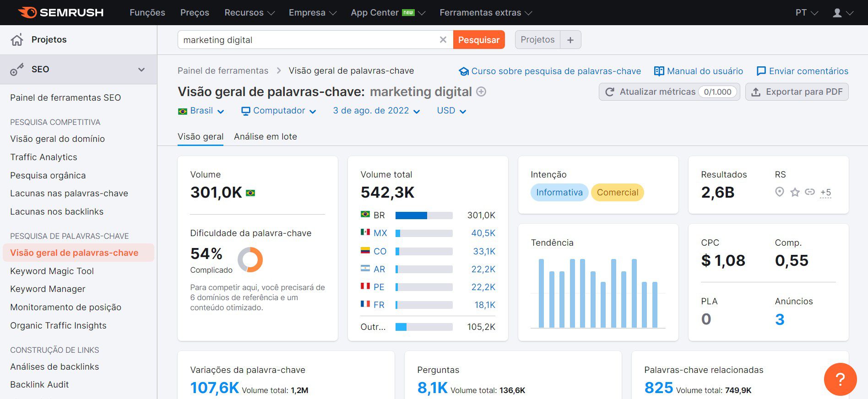This screenshot has width=868, height=399.
Task: Switch to the Análise em lote tab
Action: (x=266, y=137)
